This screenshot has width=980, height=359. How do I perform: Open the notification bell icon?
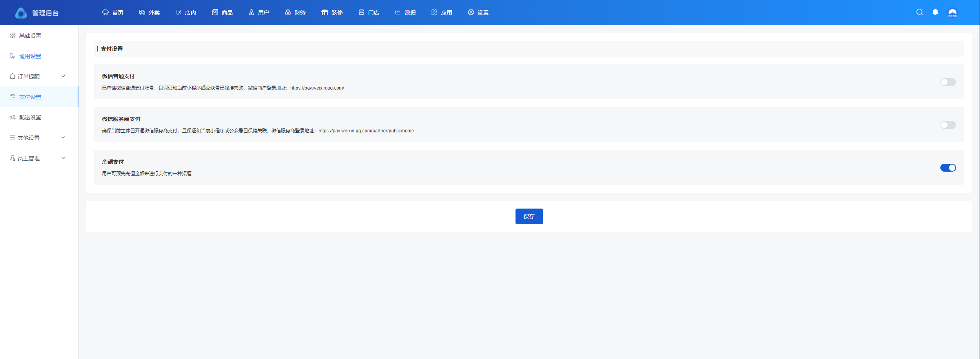coord(935,12)
